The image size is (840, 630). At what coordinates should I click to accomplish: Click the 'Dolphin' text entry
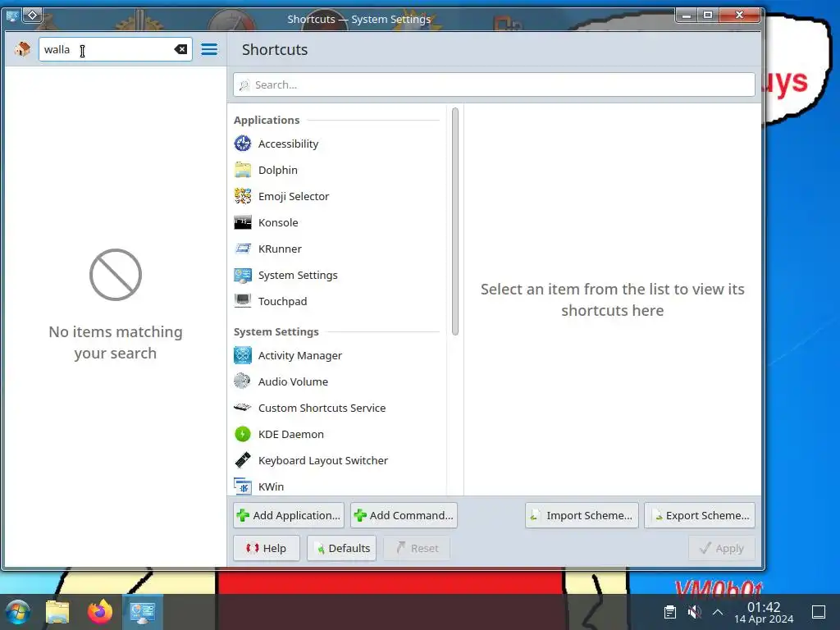click(277, 170)
